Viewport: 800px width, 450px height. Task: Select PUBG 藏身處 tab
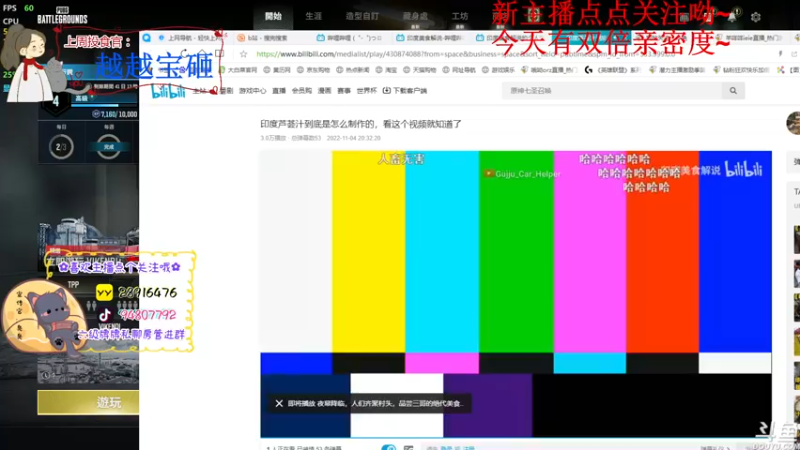[415, 17]
